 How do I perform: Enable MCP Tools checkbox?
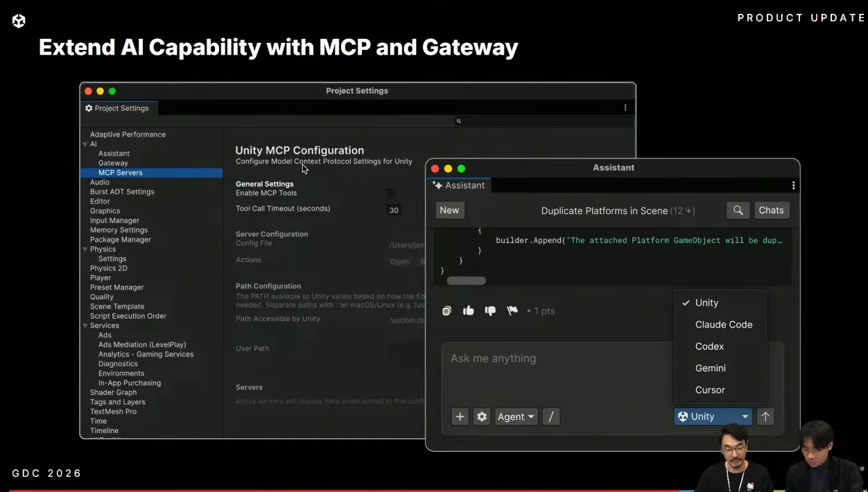pos(391,193)
